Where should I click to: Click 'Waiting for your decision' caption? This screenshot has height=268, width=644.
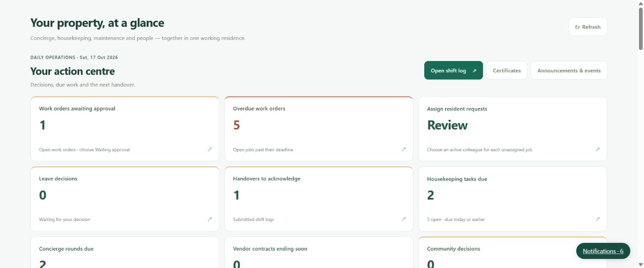coord(64,220)
